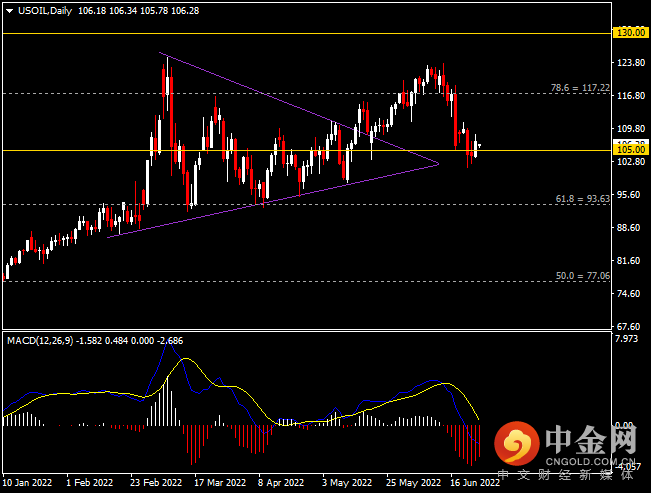This screenshot has width=651, height=493.
Task: Click the 25 May 2022 date marker
Action: coord(413,483)
